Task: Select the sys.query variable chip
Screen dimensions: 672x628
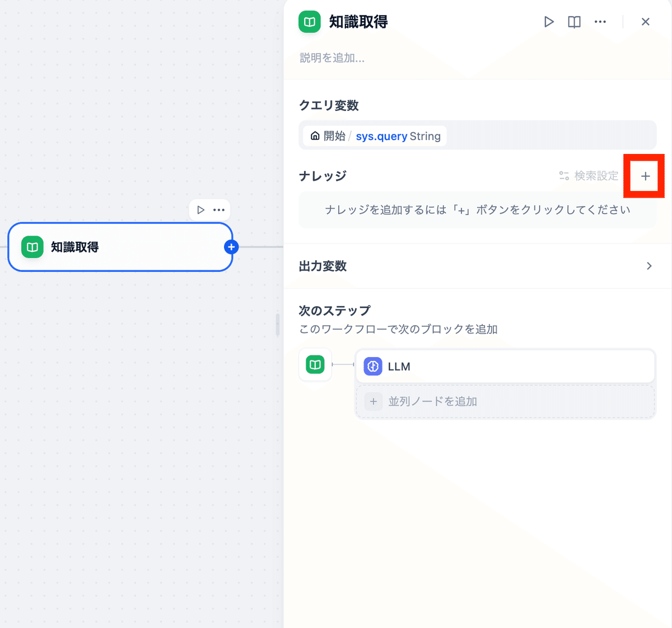Action: (x=375, y=136)
